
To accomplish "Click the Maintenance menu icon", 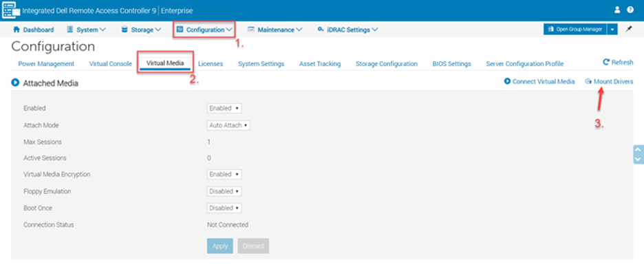I will [251, 30].
